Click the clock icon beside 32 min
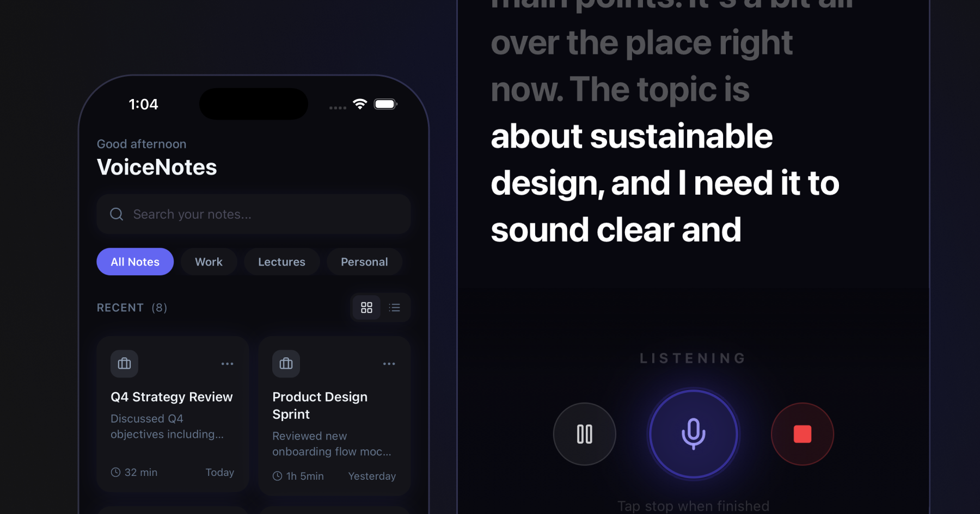The width and height of the screenshot is (980, 514). [x=115, y=472]
